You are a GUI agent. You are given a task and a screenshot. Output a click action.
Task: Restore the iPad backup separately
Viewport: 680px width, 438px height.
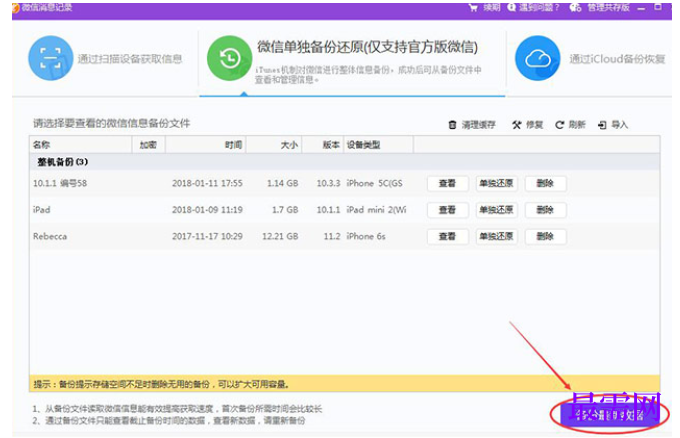pyautogui.click(x=496, y=210)
